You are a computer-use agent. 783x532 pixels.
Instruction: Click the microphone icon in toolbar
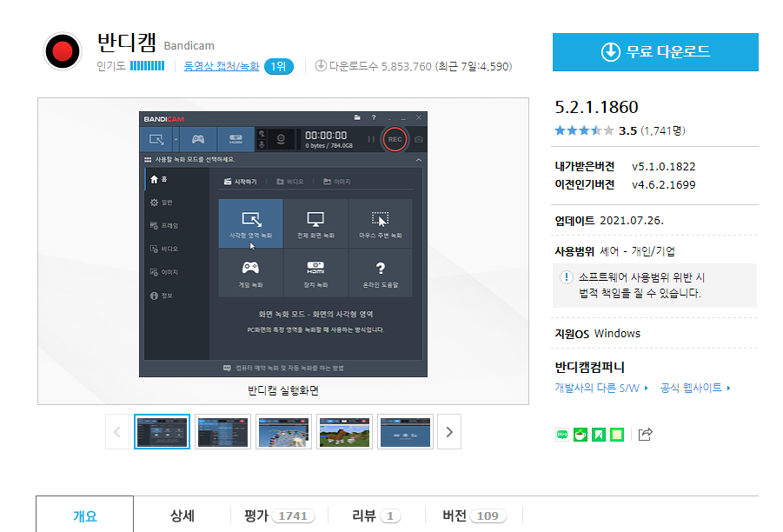pyautogui.click(x=262, y=145)
